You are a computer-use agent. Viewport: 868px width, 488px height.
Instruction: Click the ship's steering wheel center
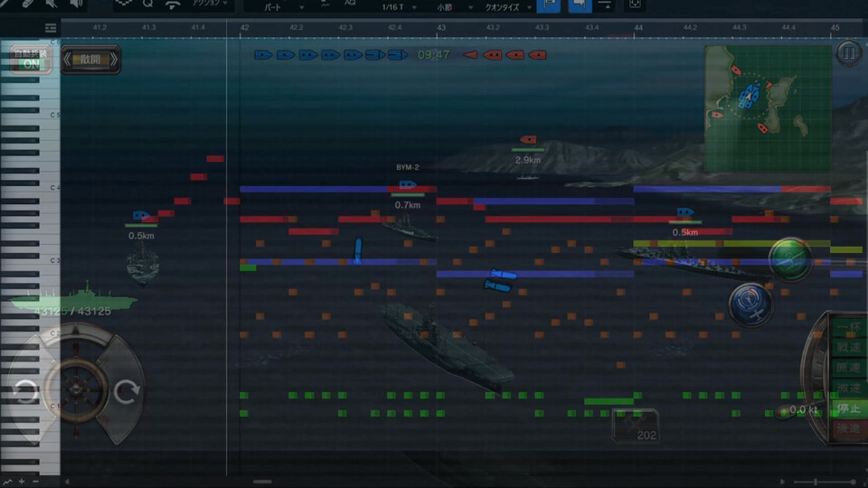76,389
